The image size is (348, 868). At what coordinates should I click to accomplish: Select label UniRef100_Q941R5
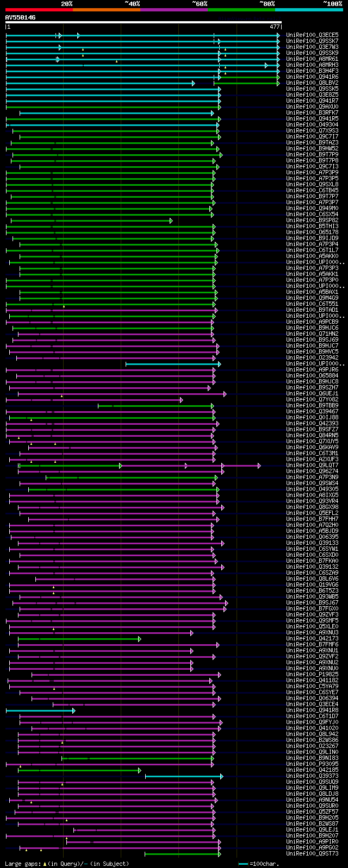pos(312,118)
